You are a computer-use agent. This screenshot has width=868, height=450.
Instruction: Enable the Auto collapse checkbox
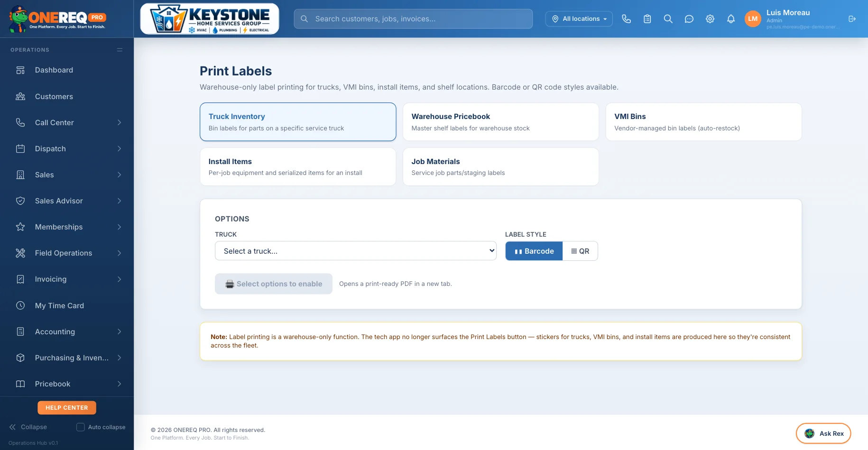(x=81, y=427)
